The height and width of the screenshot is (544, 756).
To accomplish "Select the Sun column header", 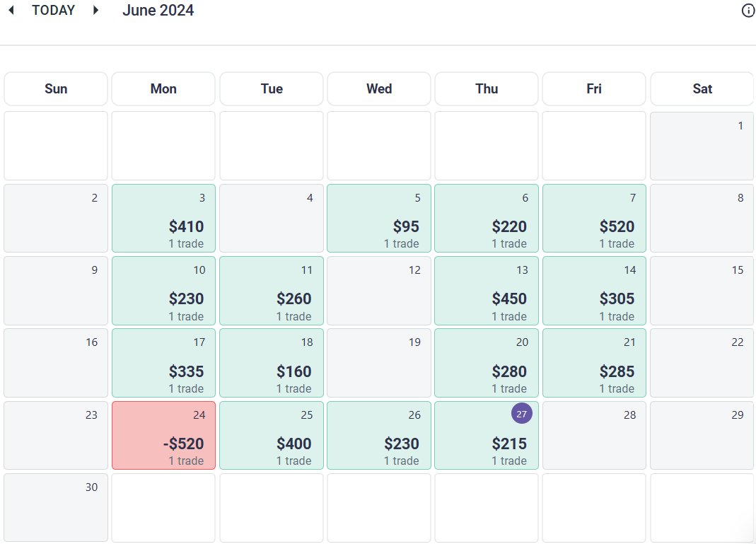I will [x=56, y=88].
